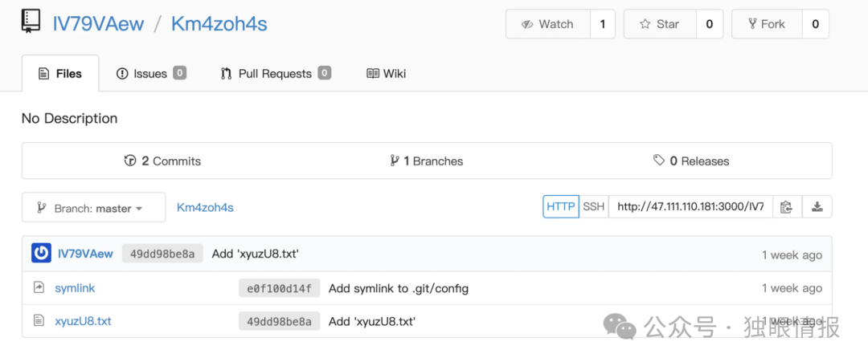Open the xyuzU8.txt file link
Screen dimensions: 868x362
coord(83,320)
